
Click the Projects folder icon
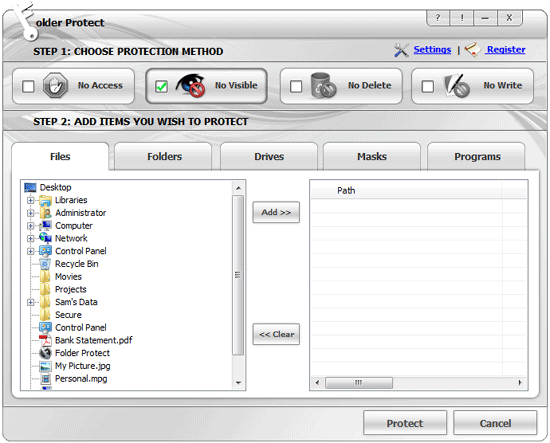pos(45,289)
